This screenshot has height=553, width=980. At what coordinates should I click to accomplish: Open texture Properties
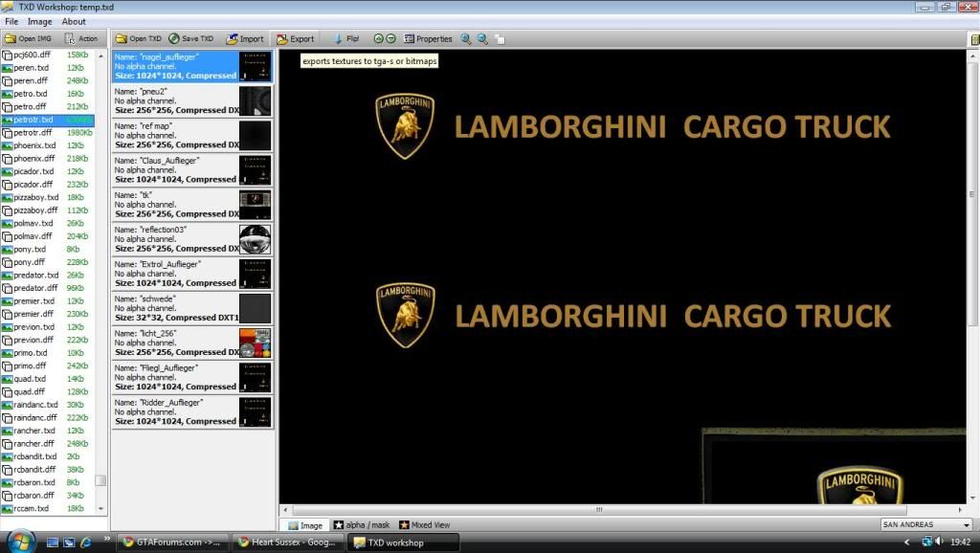tap(429, 38)
